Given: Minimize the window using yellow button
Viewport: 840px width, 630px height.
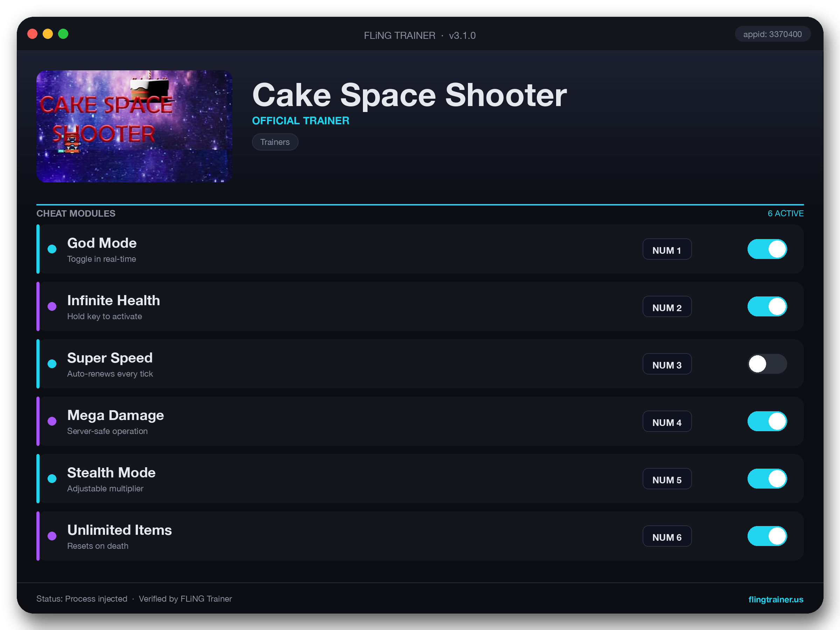Looking at the screenshot, I should (48, 34).
